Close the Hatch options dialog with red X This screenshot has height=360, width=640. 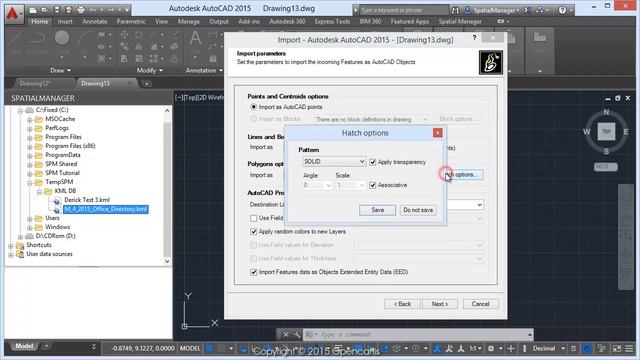tap(438, 133)
